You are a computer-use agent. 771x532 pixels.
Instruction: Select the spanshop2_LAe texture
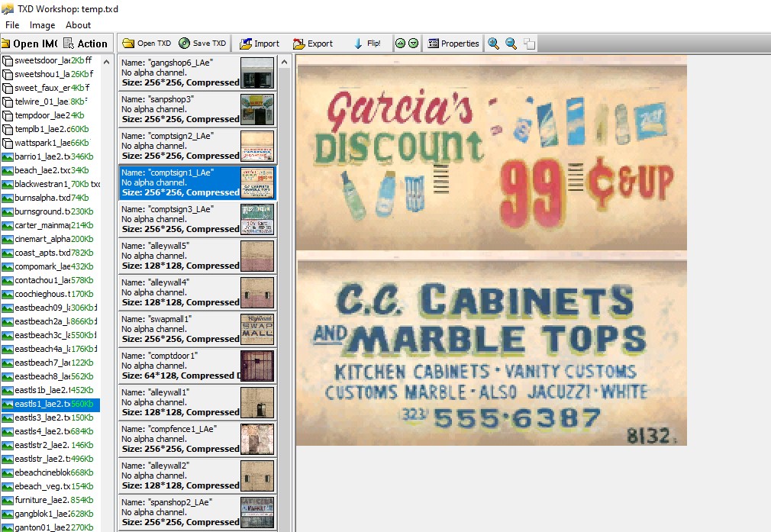[197, 512]
